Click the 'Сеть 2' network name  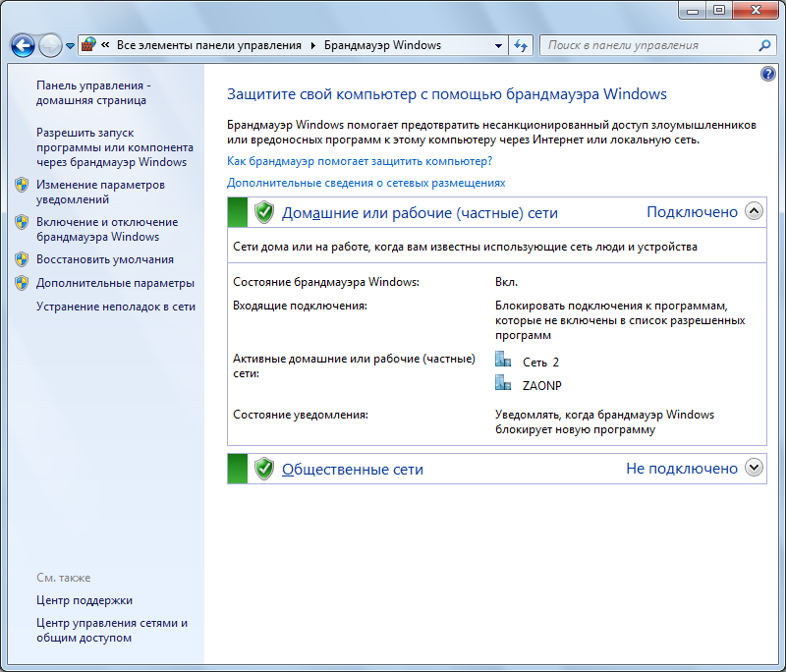pyautogui.click(x=540, y=363)
